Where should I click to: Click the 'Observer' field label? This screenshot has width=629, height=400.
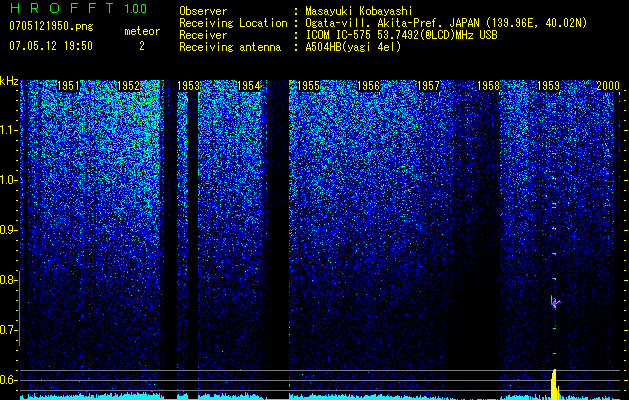click(203, 11)
